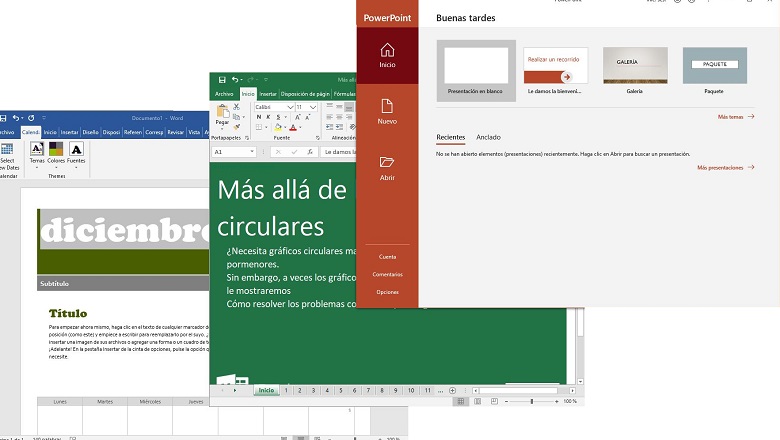This screenshot has height=440, width=780.
Task: Undo the last action in Excel
Action: 235,80
